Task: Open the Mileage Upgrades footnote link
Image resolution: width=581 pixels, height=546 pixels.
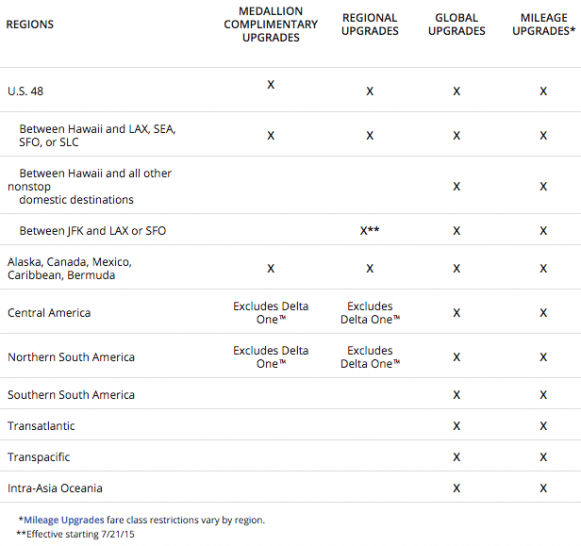Action: pyautogui.click(x=64, y=520)
